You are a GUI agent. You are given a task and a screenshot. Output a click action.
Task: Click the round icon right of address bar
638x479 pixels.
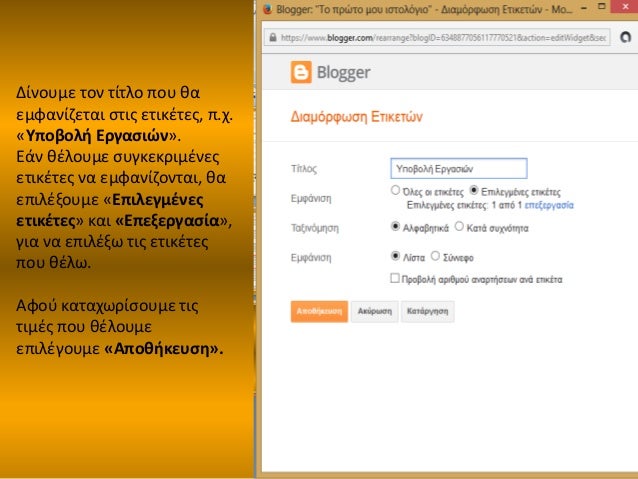pyautogui.click(x=625, y=37)
